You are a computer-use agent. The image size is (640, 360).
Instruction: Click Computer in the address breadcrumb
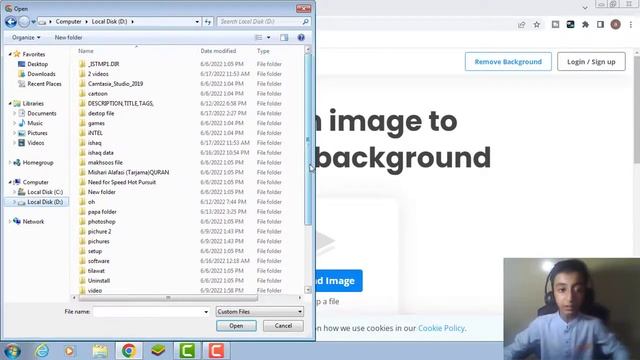tap(68, 22)
